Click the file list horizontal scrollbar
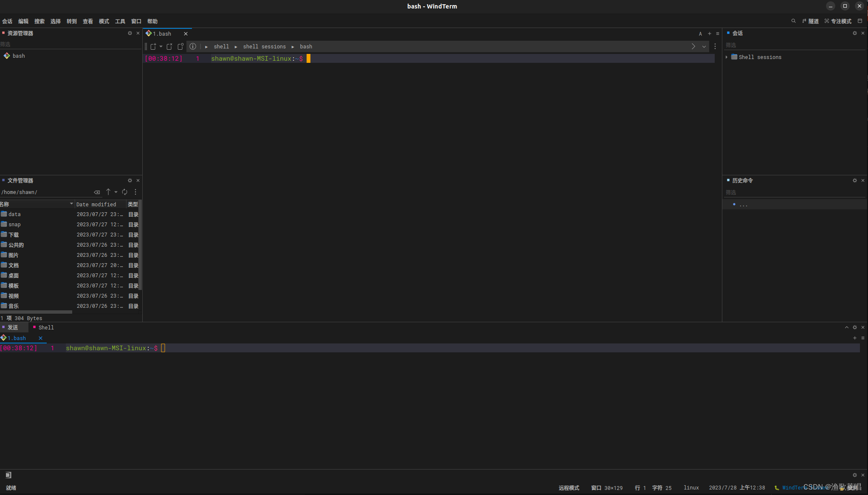Screen dimensions: 868x495 click(36, 312)
